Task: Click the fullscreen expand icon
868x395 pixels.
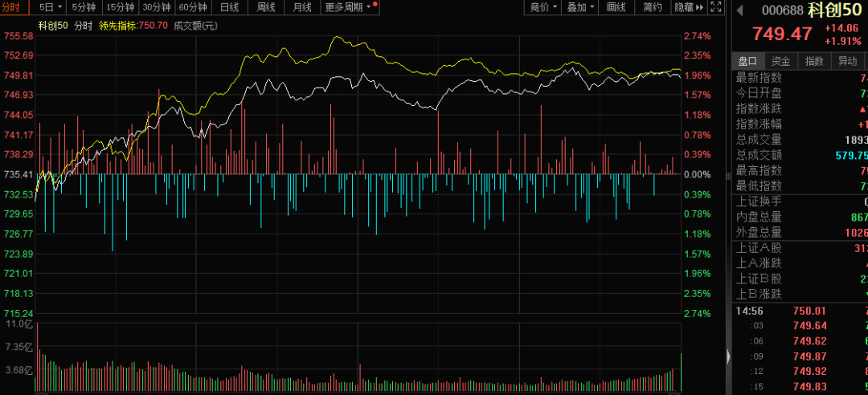Action: [x=715, y=7]
